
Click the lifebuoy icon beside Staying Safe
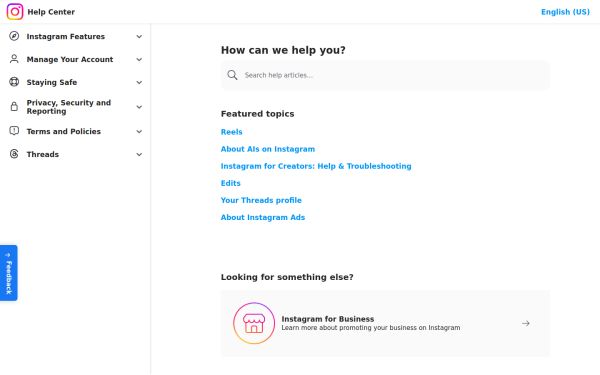click(x=14, y=82)
